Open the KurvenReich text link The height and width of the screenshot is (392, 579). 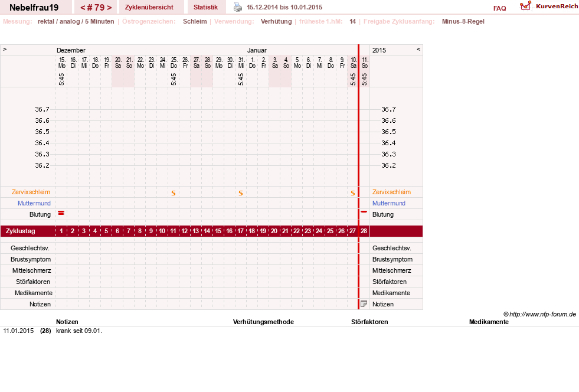click(557, 6)
